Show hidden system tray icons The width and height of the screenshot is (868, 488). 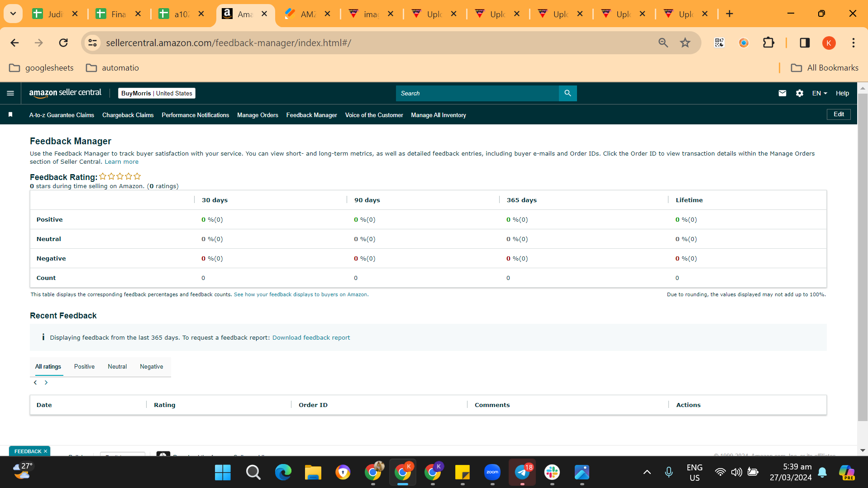tap(647, 473)
